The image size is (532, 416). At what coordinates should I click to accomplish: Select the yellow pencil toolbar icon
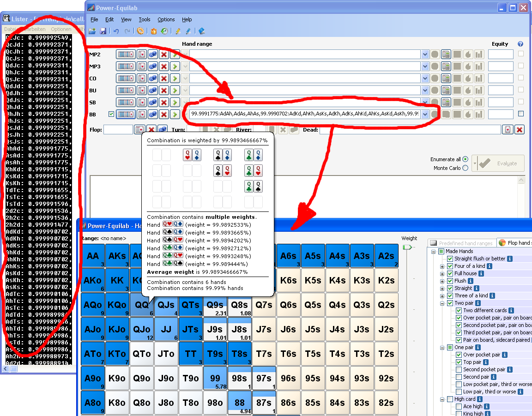tap(178, 31)
